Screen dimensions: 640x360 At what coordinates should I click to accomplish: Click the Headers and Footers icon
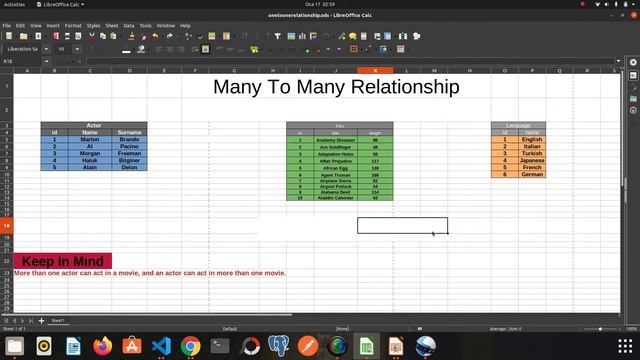(x=363, y=36)
